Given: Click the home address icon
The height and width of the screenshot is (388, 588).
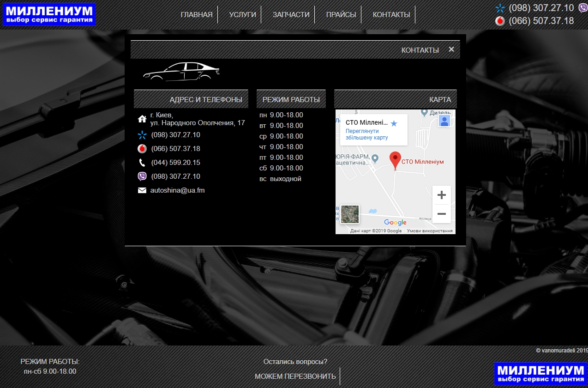Looking at the screenshot, I should (x=142, y=119).
